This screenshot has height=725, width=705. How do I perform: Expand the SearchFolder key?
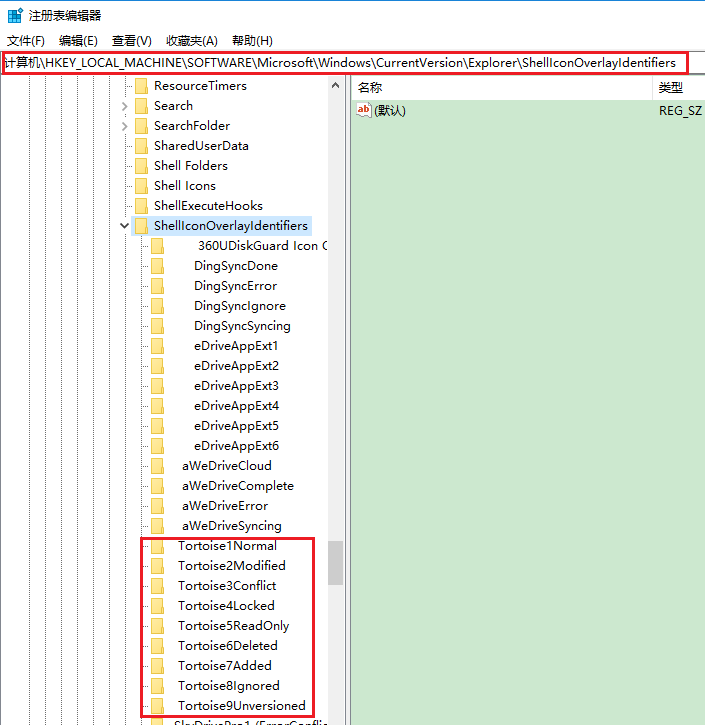tap(124, 126)
